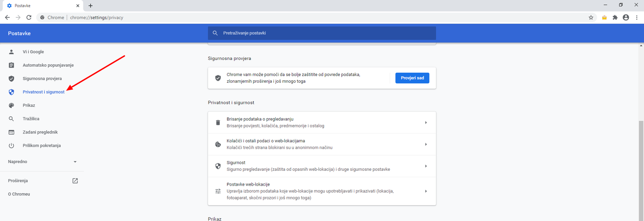Open Chrome's three-dot menu
The height and width of the screenshot is (221, 644).
point(636,17)
